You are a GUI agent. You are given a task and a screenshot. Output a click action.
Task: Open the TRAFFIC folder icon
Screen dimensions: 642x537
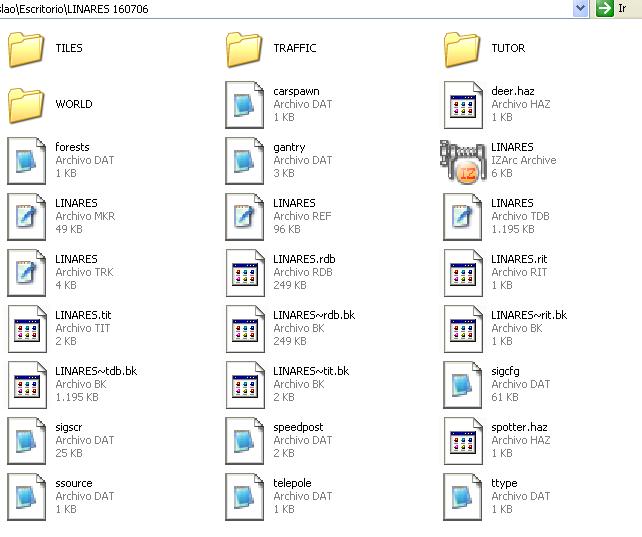(244, 48)
